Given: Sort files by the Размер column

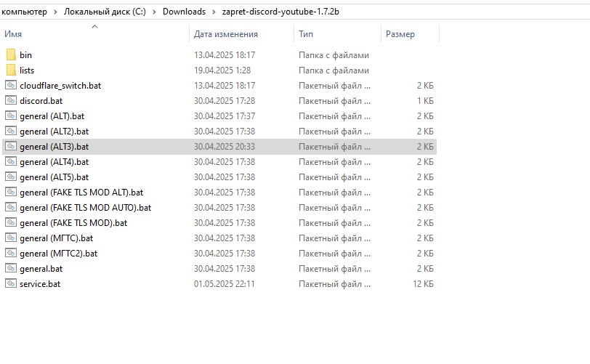Looking at the screenshot, I should click(400, 34).
